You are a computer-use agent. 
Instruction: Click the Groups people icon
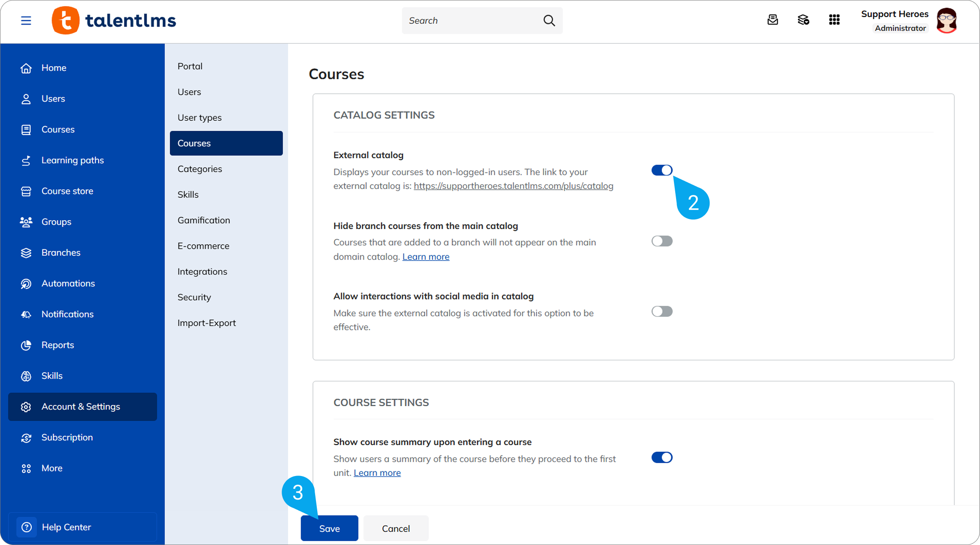pyautogui.click(x=26, y=222)
